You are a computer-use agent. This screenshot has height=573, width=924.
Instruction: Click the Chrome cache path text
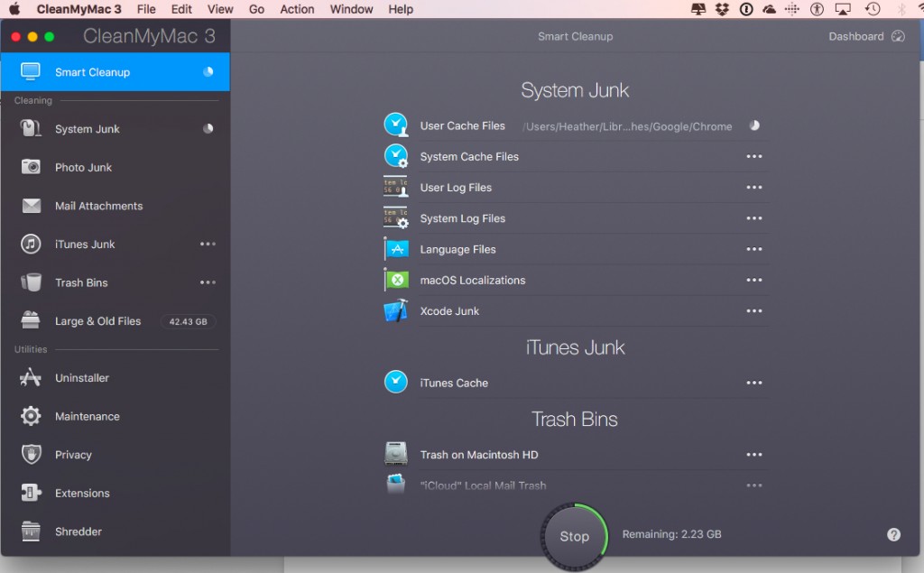pos(628,126)
